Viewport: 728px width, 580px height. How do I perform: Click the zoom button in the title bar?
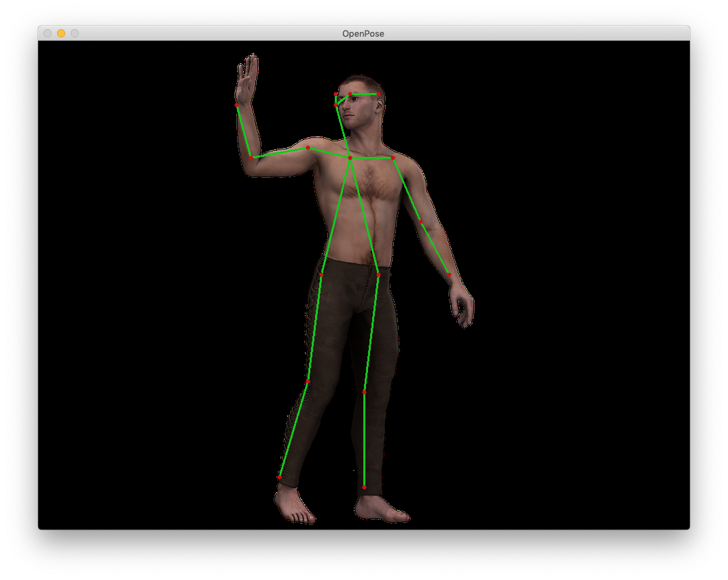(75, 33)
